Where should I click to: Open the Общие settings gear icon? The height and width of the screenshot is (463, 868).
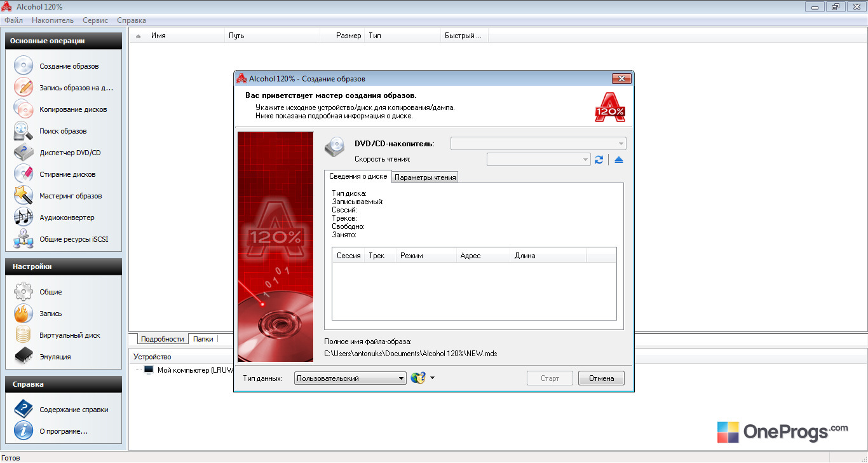[24, 292]
